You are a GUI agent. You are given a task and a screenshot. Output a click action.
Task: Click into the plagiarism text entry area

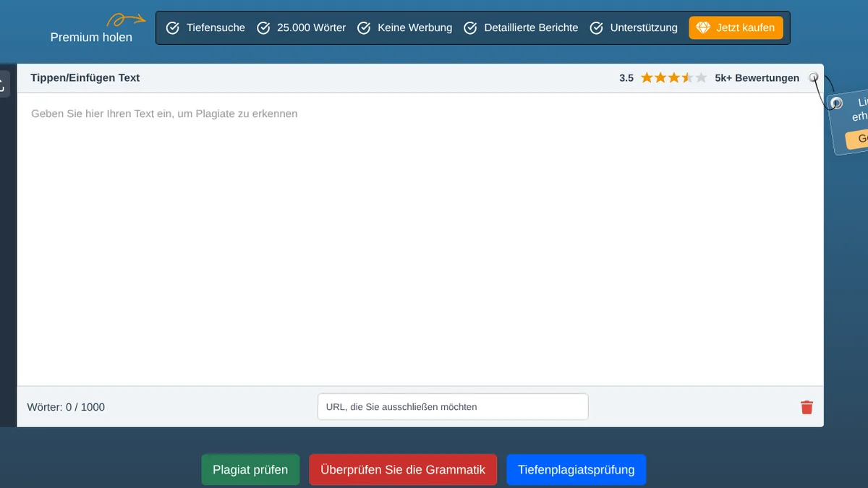pos(420,239)
